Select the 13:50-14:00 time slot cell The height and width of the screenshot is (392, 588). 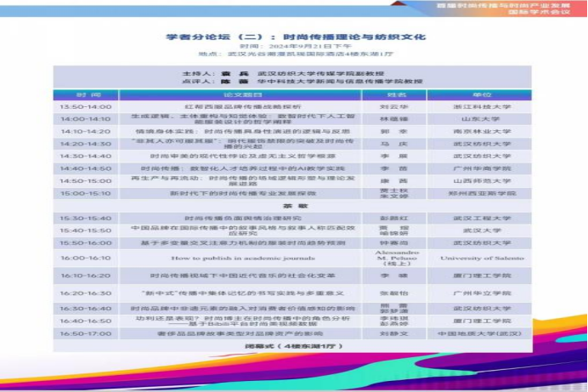(x=86, y=107)
